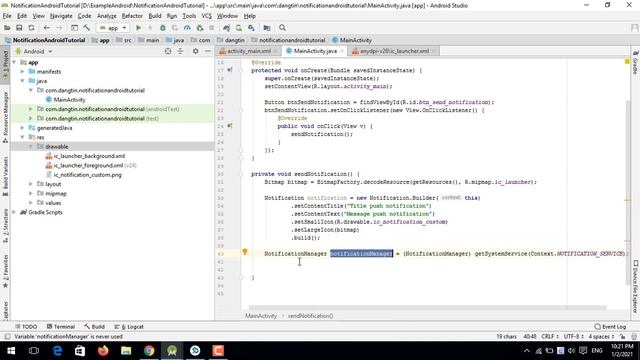Expand the mipmap folder
640x360 pixels.
[31, 193]
